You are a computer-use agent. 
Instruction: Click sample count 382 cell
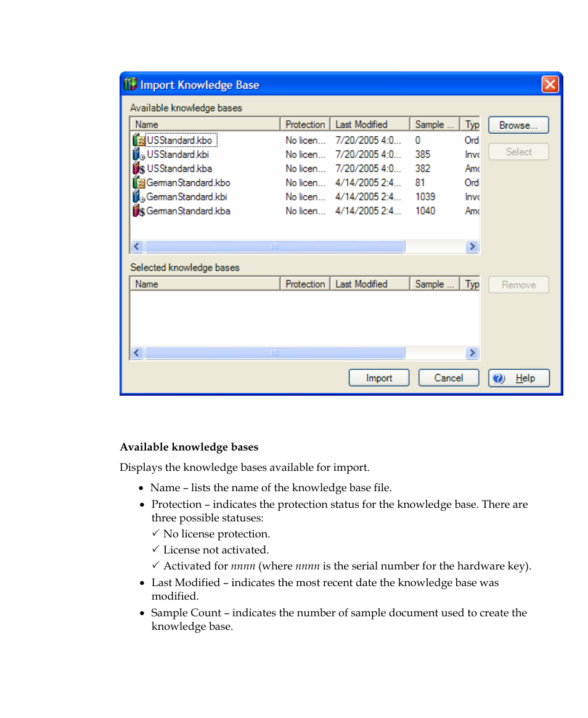pyautogui.click(x=423, y=168)
